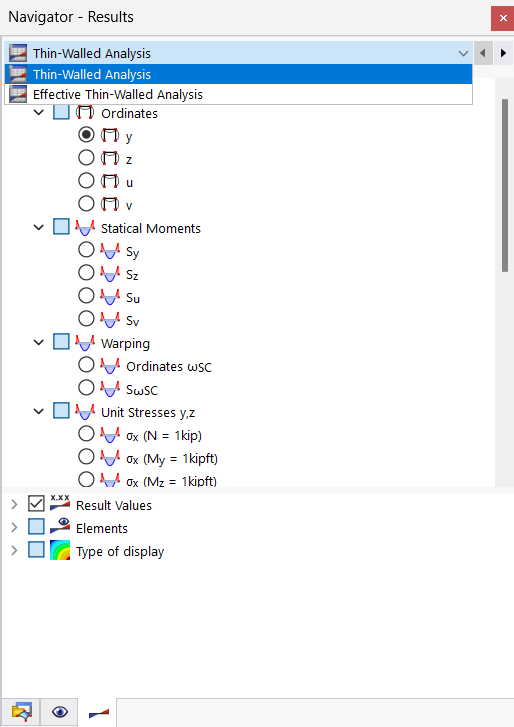
Task: Expand the Type of display node
Action: [14, 550]
